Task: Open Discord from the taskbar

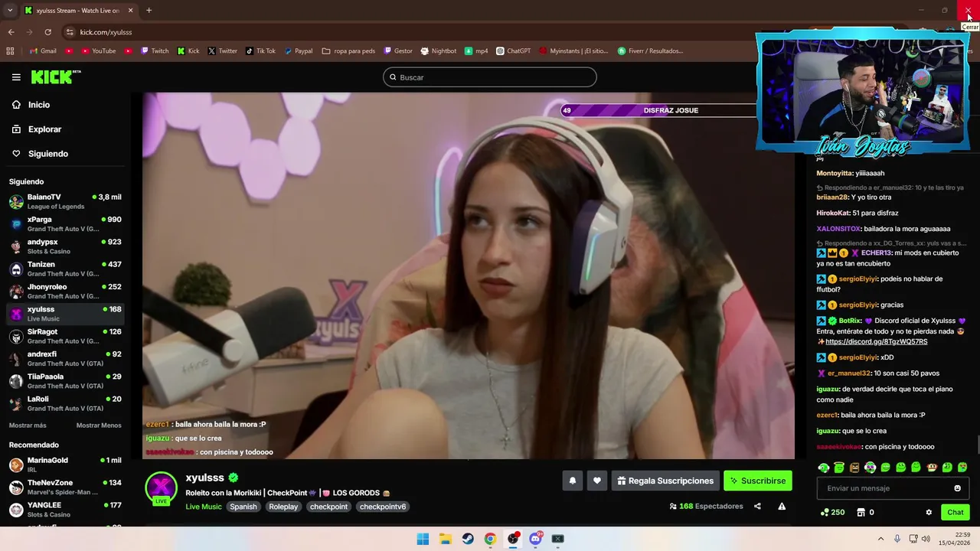Action: [x=535, y=539]
